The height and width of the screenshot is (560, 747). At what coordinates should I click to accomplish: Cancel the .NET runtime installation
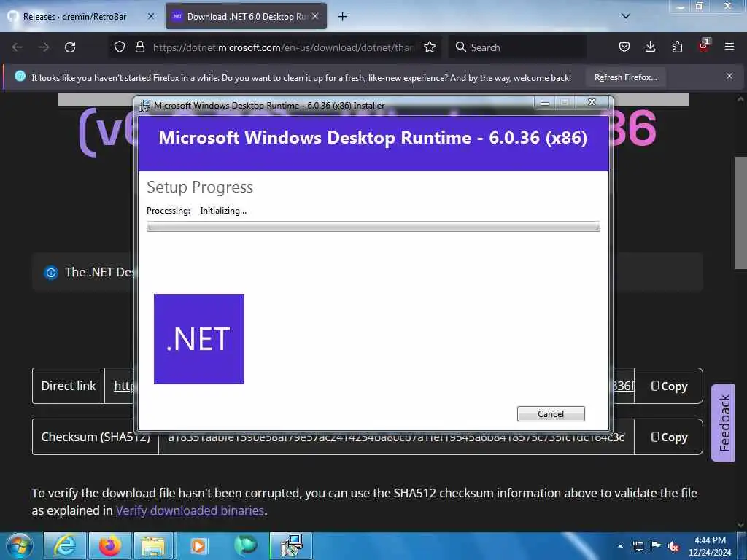pos(551,414)
